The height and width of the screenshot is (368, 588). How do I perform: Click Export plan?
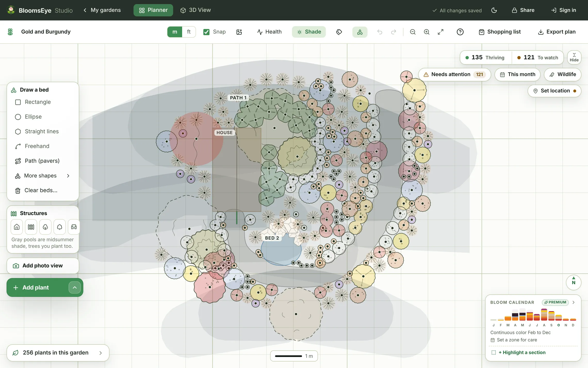(x=557, y=32)
